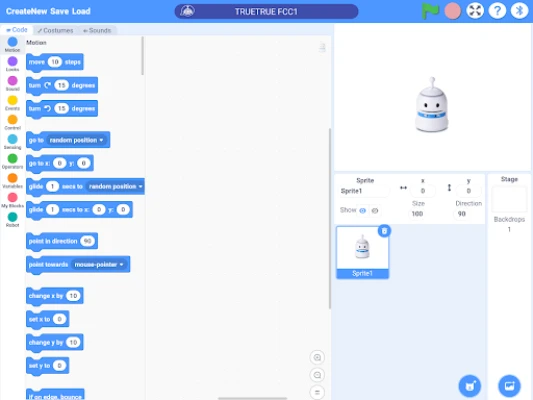Connect robot via Bluetooth icon
The height and width of the screenshot is (400, 533).
pyautogui.click(x=519, y=11)
